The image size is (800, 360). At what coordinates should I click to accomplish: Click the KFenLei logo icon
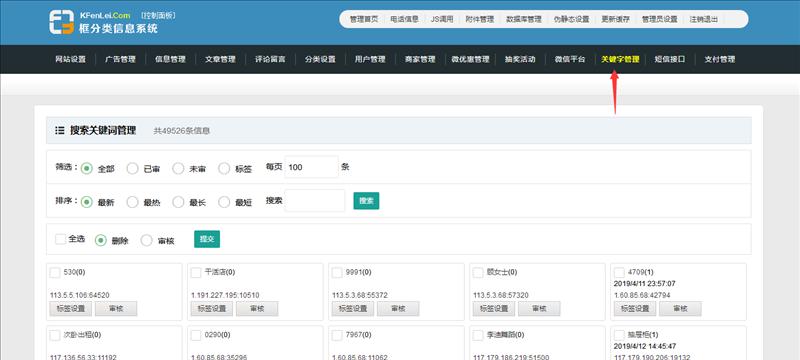pos(62,22)
